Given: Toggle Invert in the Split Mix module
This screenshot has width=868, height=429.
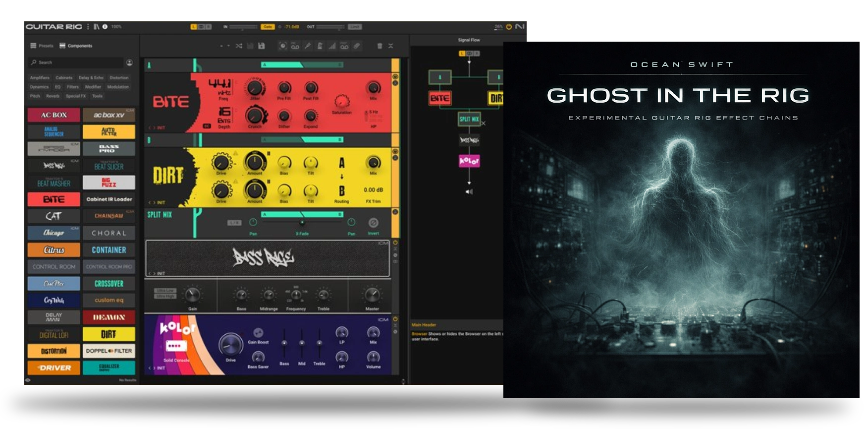Looking at the screenshot, I should coord(374,223).
